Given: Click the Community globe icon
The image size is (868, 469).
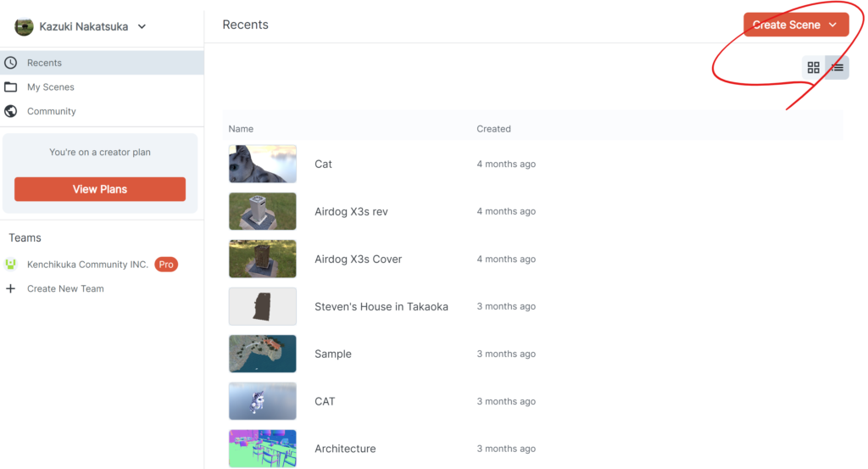Looking at the screenshot, I should tap(10, 111).
